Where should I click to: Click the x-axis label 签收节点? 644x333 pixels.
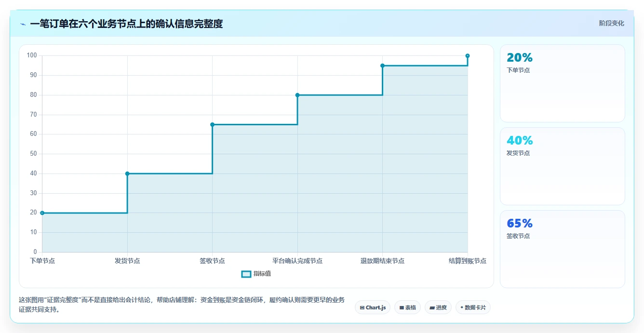tap(213, 261)
